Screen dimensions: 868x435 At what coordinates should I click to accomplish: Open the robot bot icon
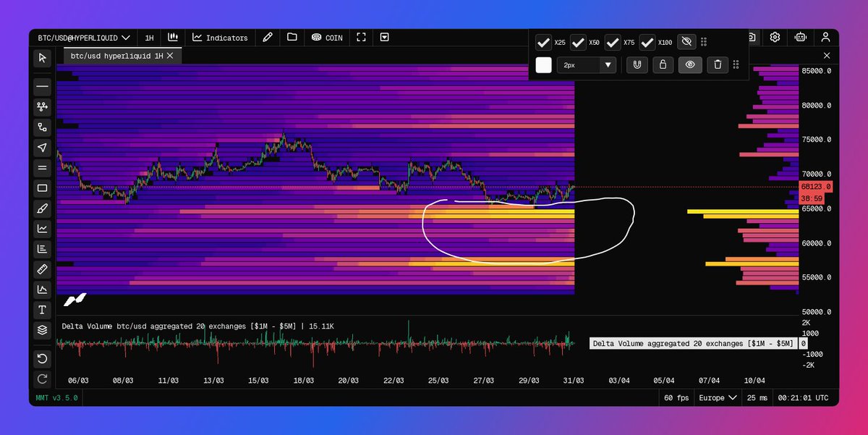[800, 37]
